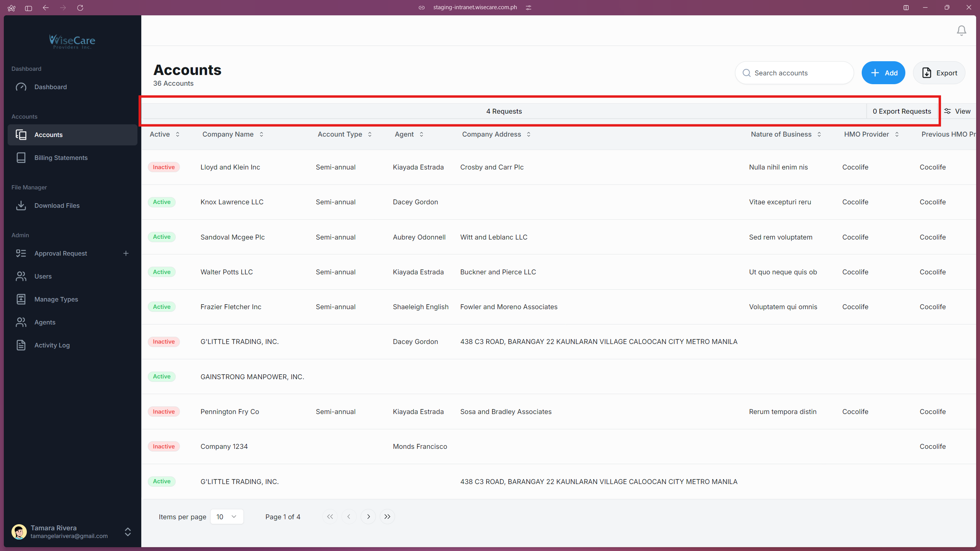Open the 4 Requests tab
The image size is (980, 551).
(x=504, y=111)
